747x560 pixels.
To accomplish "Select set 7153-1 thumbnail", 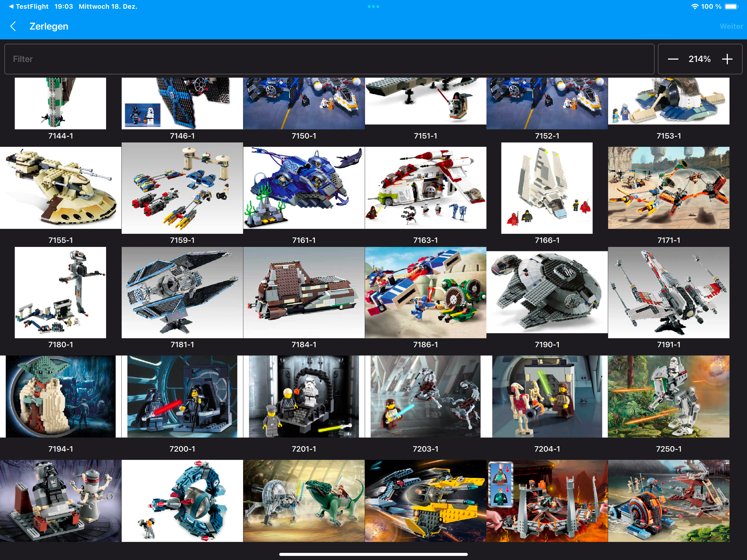I will coord(669,101).
